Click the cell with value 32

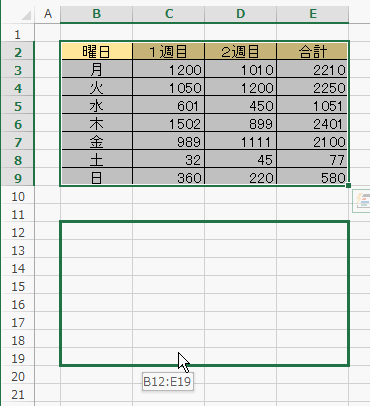(169, 160)
